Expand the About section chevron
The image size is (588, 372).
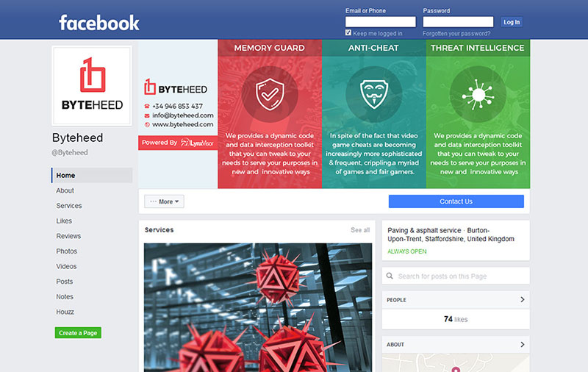coord(523,344)
